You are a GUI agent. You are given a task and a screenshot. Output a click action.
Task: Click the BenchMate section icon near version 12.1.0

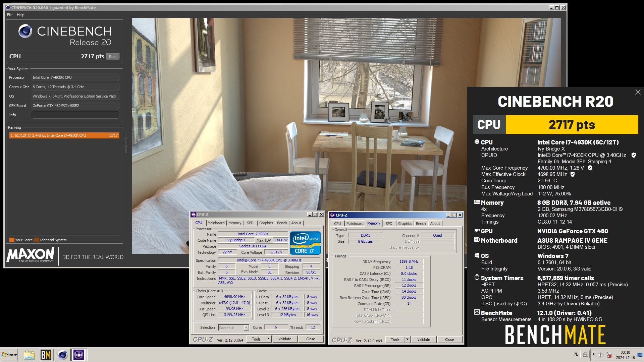point(477,312)
